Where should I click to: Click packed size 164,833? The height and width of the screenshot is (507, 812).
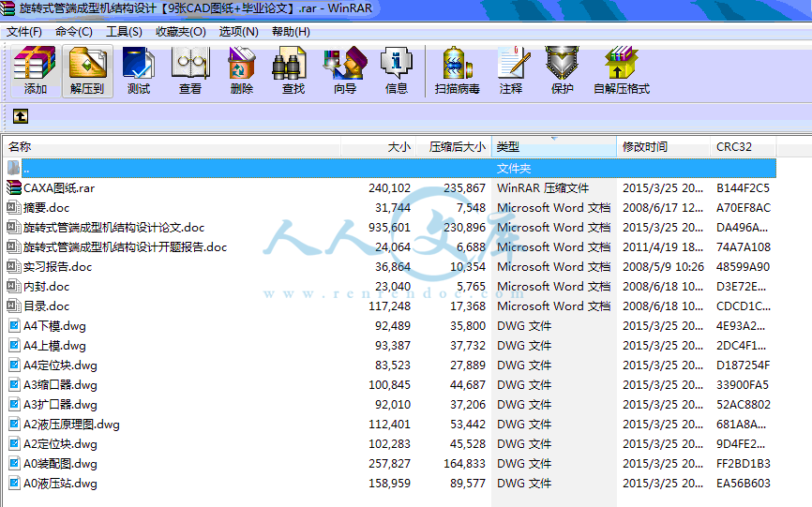(464, 463)
